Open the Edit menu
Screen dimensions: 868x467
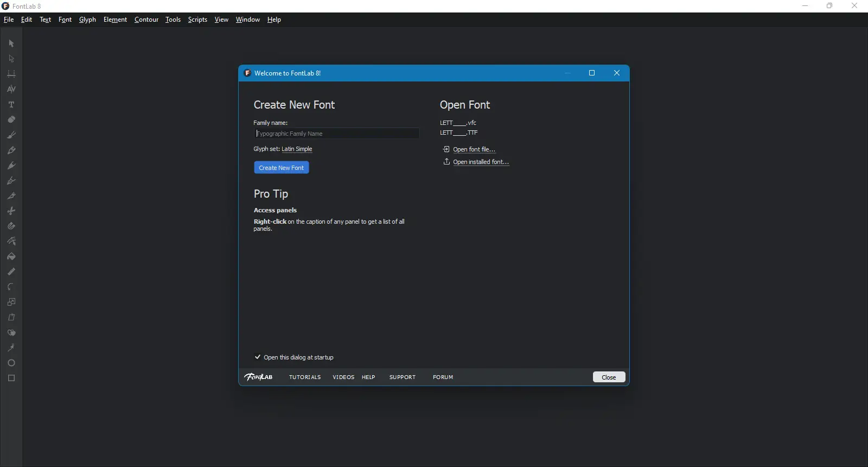point(27,20)
